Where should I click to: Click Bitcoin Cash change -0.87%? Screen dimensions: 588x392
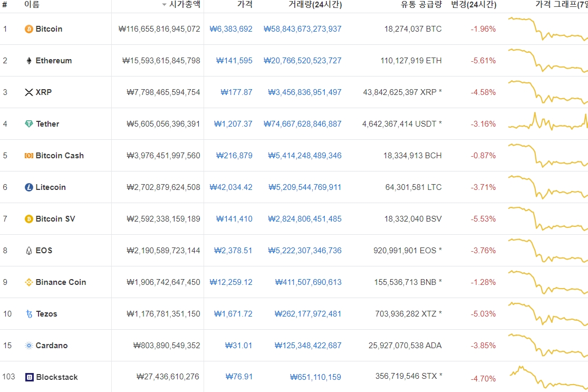(484, 156)
